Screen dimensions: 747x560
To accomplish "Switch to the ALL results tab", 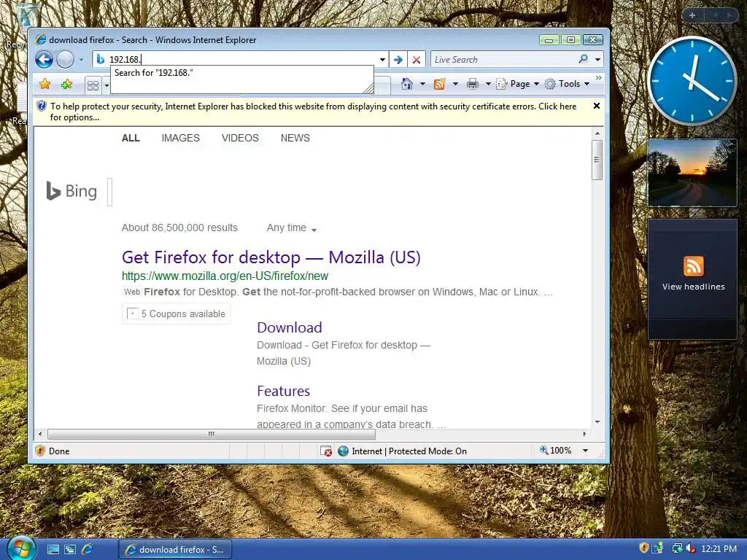I will tap(131, 138).
